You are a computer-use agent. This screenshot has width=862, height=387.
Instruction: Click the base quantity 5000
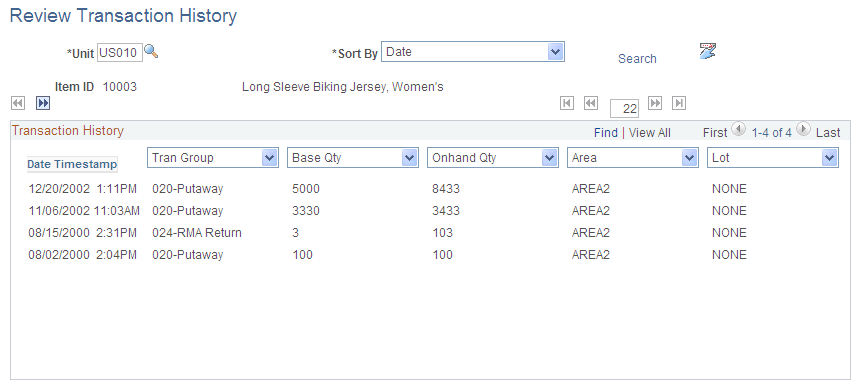[x=306, y=189]
